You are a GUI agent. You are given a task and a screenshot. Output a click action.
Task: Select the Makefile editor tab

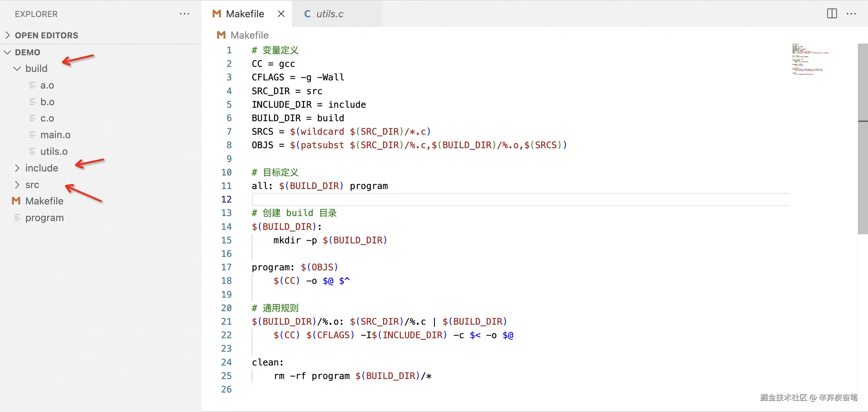[x=244, y=14]
